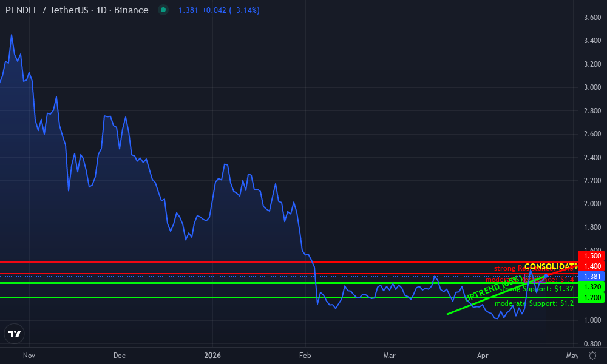Viewport: 607px width, 364px height.
Task: Click the Mar label on time axis
Action: click(x=390, y=355)
